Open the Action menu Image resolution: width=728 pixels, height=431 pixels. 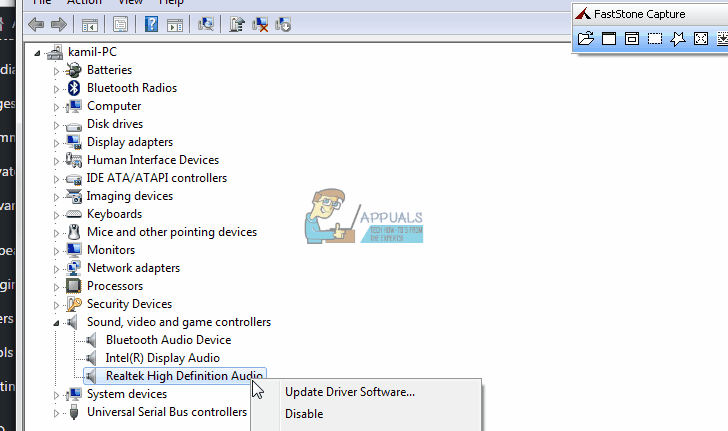84,2
